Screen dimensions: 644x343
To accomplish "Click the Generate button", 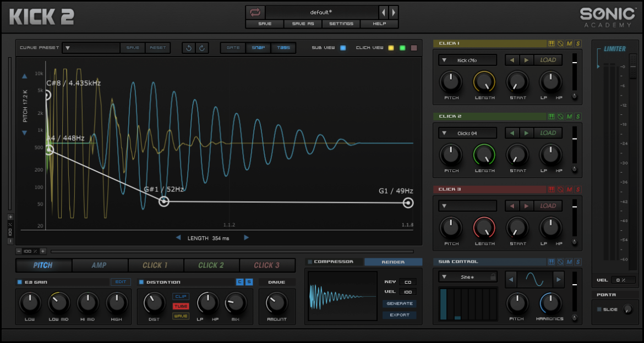I will tap(399, 303).
